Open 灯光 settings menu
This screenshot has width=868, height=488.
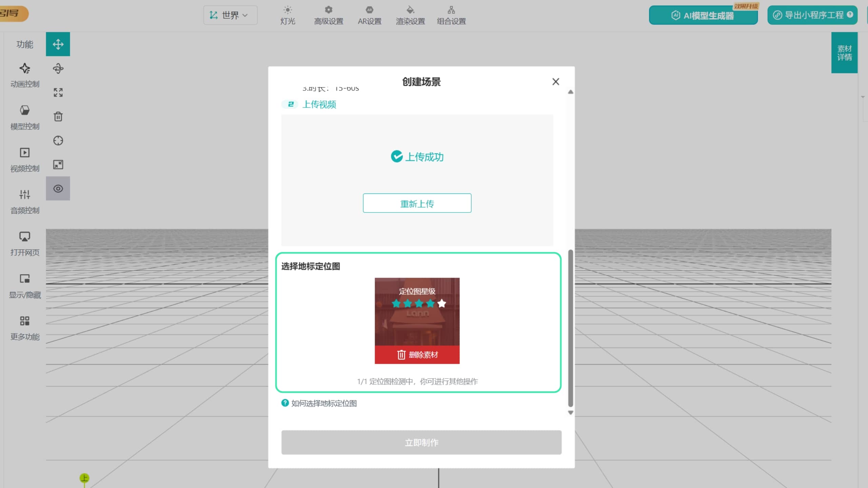[288, 15]
